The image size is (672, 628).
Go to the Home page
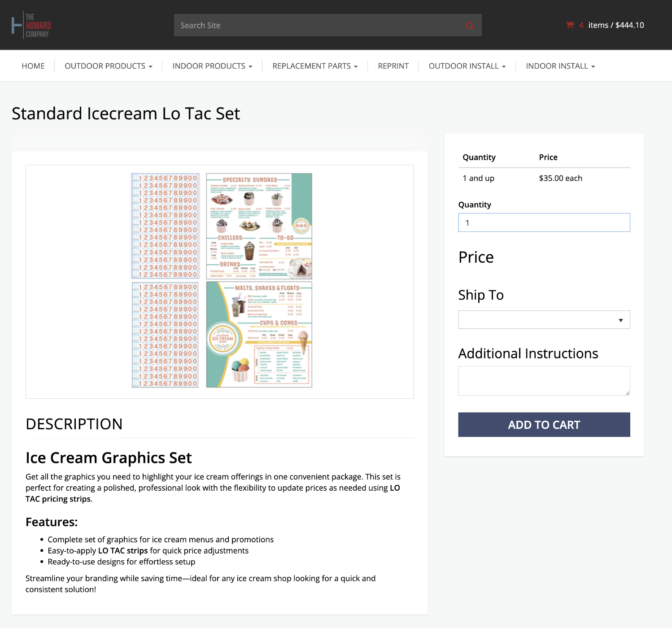point(33,66)
